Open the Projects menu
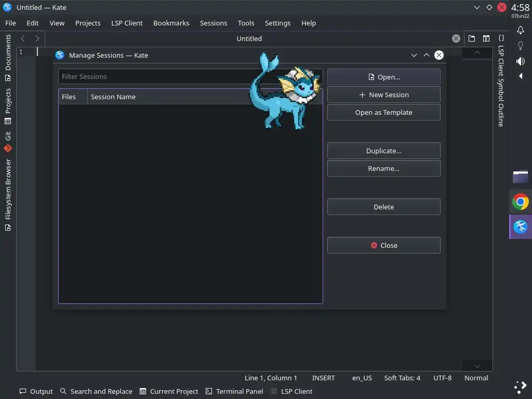Screen dimensions: 532x399 pyautogui.click(x=88, y=23)
